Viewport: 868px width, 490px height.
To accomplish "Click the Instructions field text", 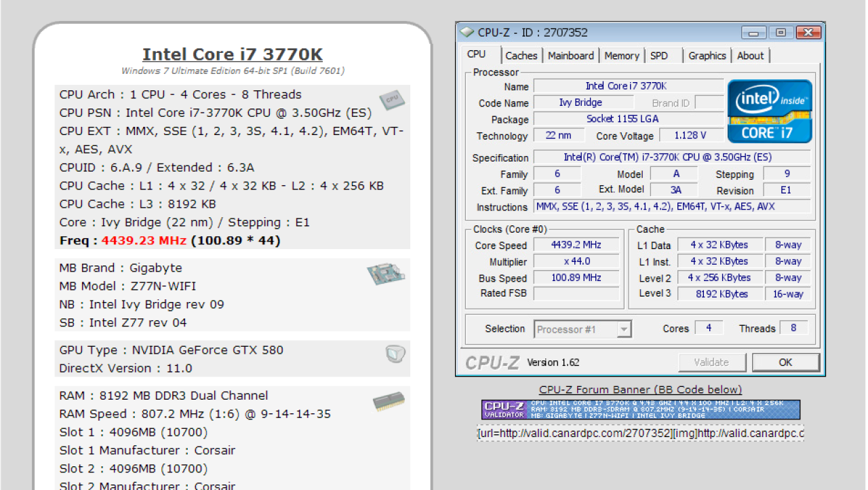I will click(672, 206).
